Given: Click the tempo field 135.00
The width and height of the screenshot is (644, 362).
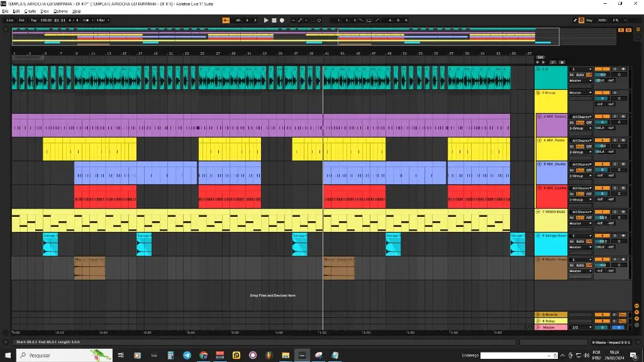Looking at the screenshot, I should tap(46, 20).
